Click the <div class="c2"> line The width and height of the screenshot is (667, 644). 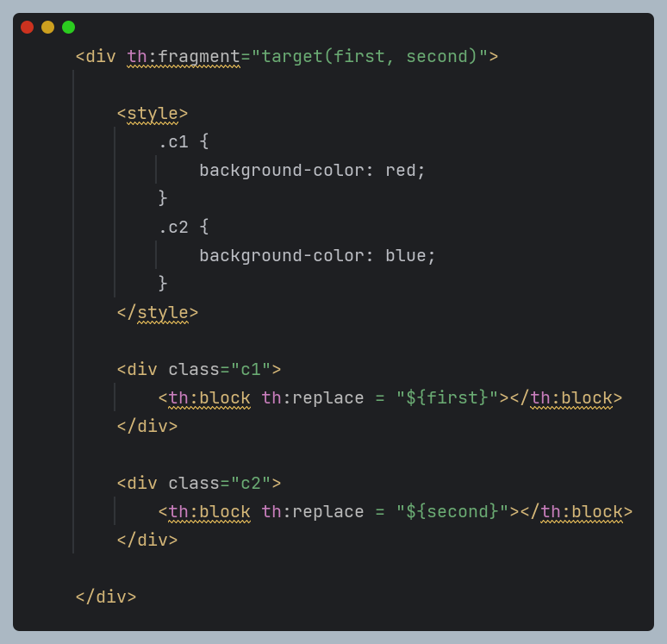(199, 484)
